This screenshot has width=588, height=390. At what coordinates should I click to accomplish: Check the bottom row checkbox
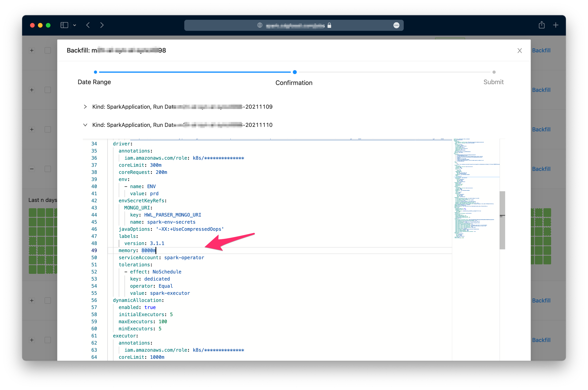48,340
